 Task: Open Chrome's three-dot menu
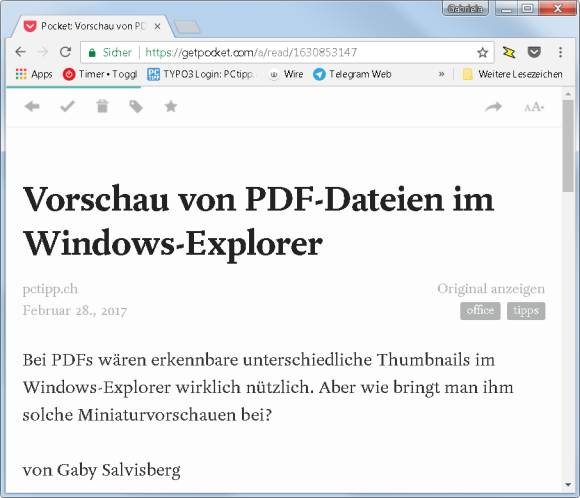point(560,52)
